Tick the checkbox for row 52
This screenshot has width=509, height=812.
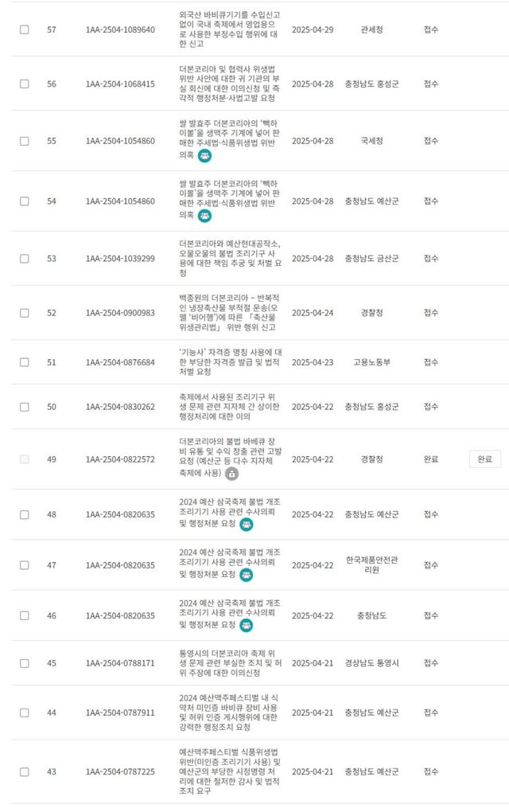[x=25, y=313]
